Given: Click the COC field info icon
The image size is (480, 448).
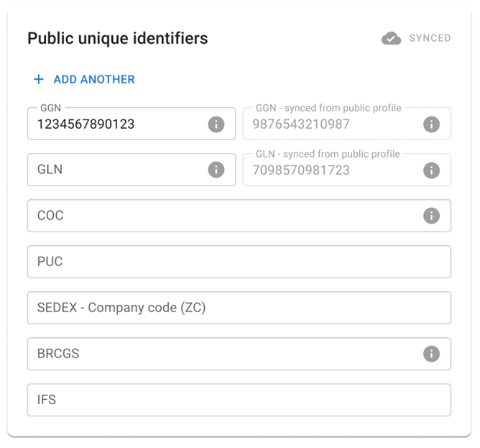Looking at the screenshot, I should pos(431,216).
